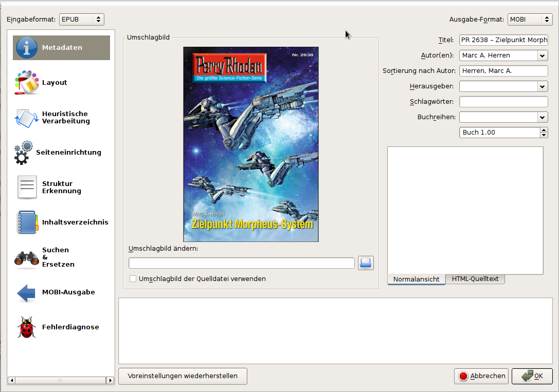Image resolution: width=559 pixels, height=392 pixels.
Task: Click the sidebar scrollbar right arrow
Action: tap(111, 380)
